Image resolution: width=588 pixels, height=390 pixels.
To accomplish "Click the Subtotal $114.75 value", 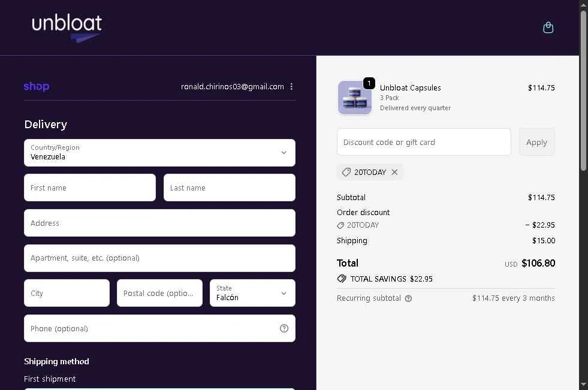I will pyautogui.click(x=541, y=198).
